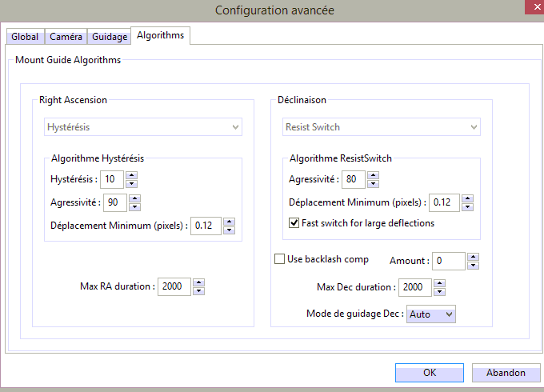
Task: Switch to the Global tab
Action: pyautogui.click(x=25, y=37)
